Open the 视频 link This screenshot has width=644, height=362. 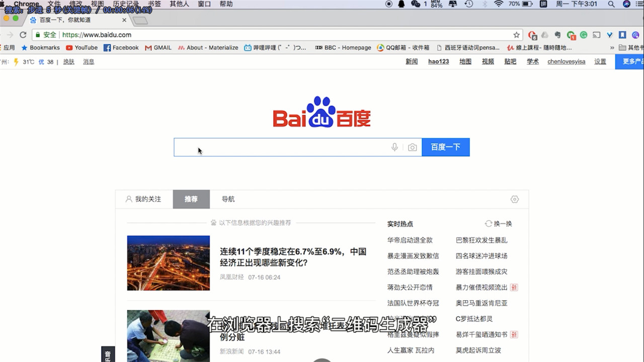(x=488, y=62)
